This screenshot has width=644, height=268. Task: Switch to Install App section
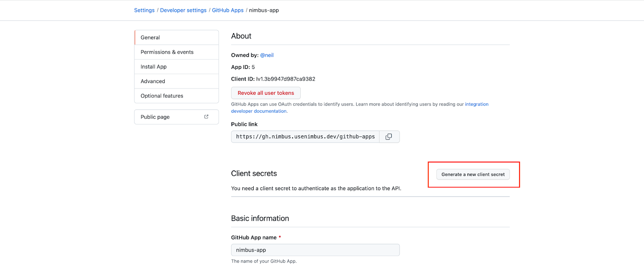point(177,66)
